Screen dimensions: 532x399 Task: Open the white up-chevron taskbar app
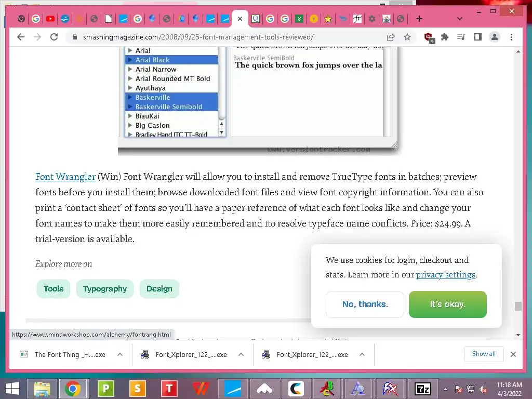tap(264, 389)
